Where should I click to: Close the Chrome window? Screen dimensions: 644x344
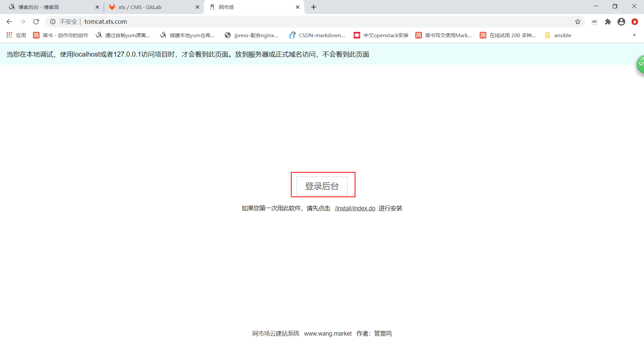[634, 6]
